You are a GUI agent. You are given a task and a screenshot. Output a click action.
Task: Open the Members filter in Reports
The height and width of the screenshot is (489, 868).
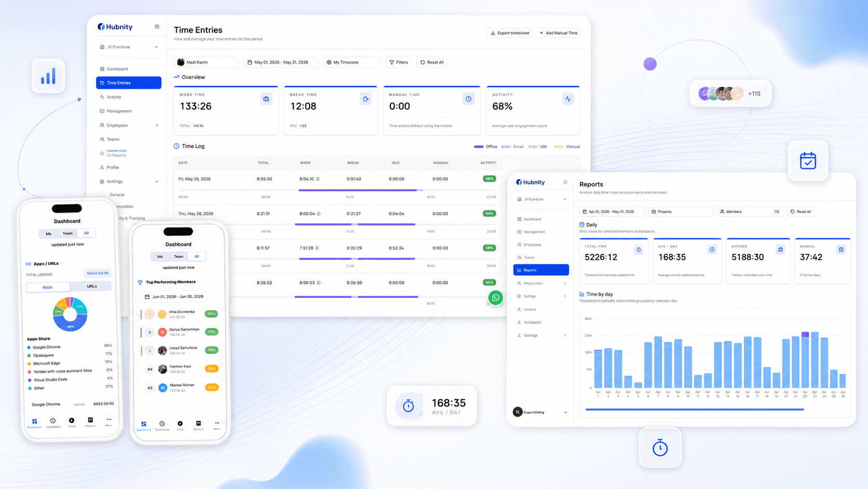750,212
